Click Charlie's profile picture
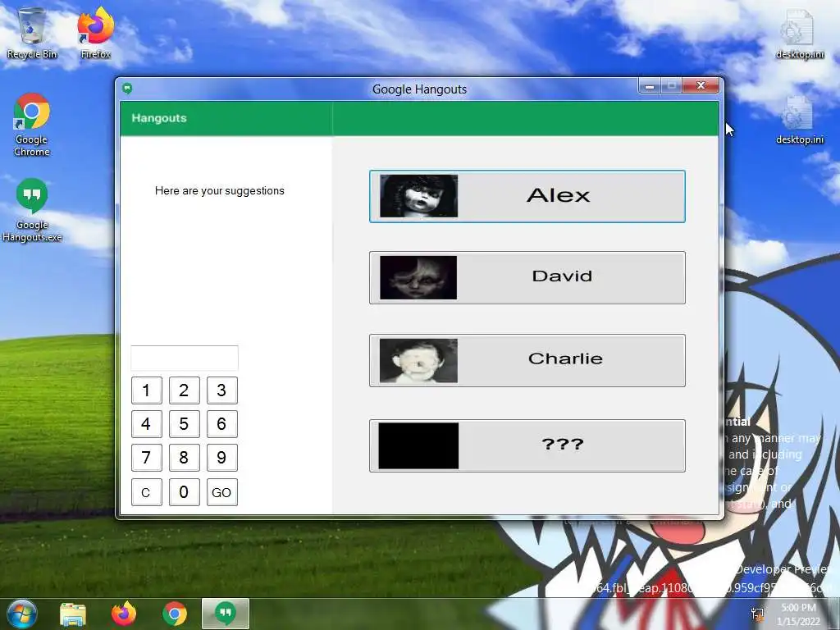Image resolution: width=840 pixels, height=630 pixels. point(418,361)
